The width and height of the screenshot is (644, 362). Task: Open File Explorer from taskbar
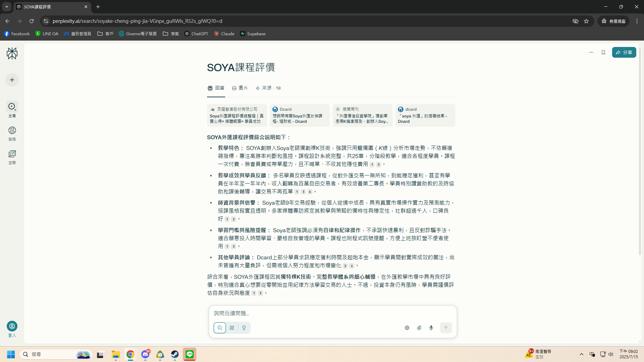(x=116, y=354)
